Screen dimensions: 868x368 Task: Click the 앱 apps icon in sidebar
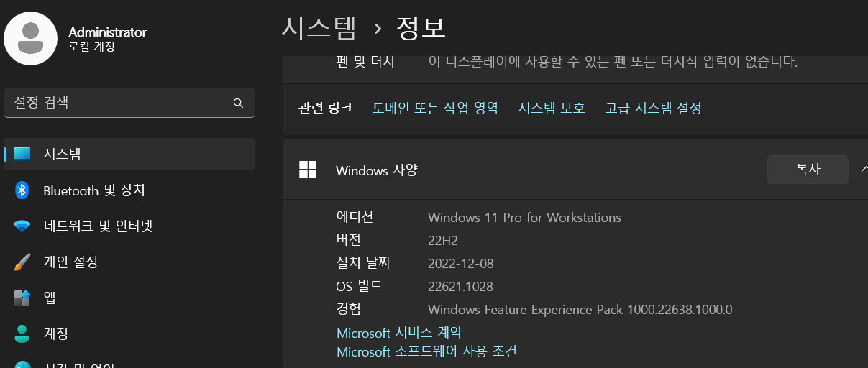22,297
